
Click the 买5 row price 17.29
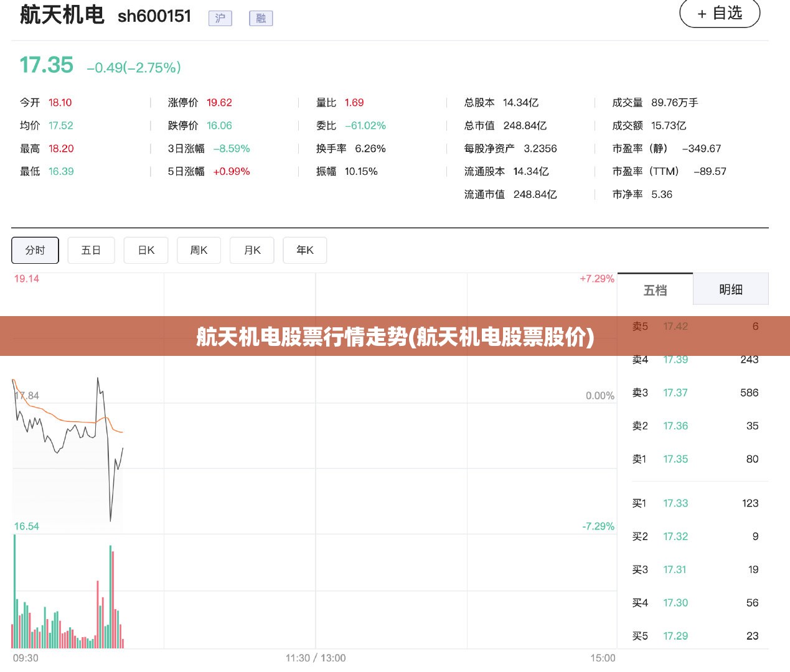click(675, 636)
